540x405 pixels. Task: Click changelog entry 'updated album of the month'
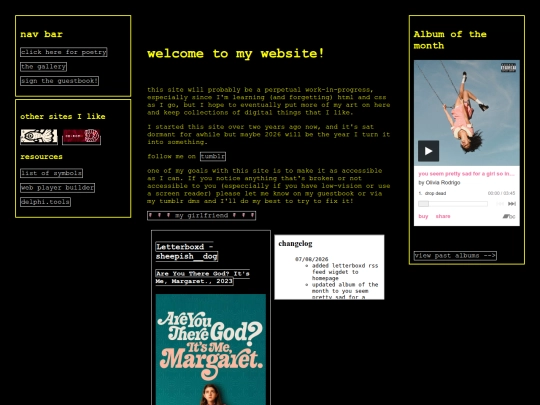(x=345, y=291)
